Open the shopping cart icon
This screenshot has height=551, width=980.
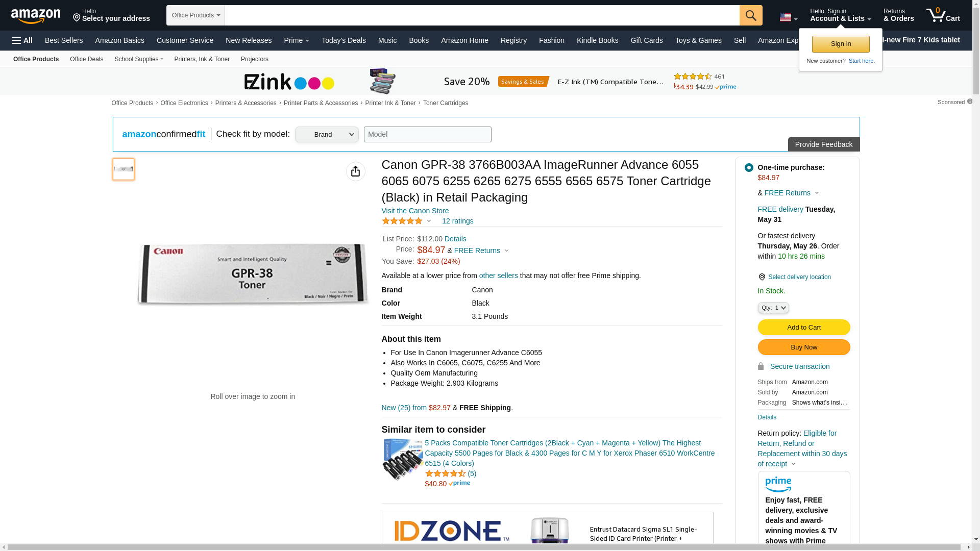(x=943, y=15)
